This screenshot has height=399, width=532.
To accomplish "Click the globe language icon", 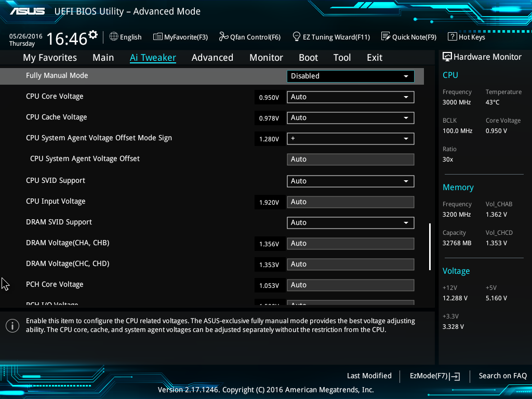I will (x=114, y=36).
